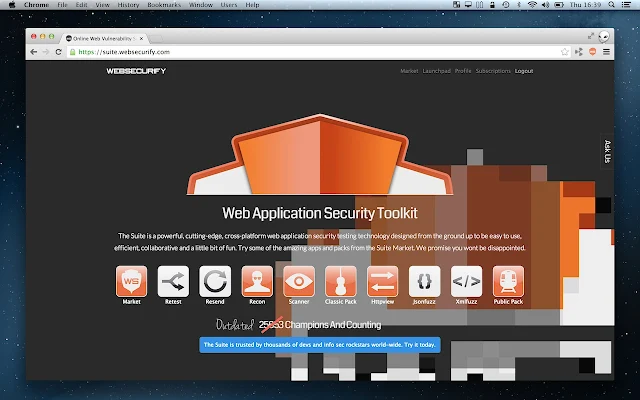Toggle fullscreen arrows in window corner
Screen dimensions: 640x400
pyautogui.click(x=591, y=36)
